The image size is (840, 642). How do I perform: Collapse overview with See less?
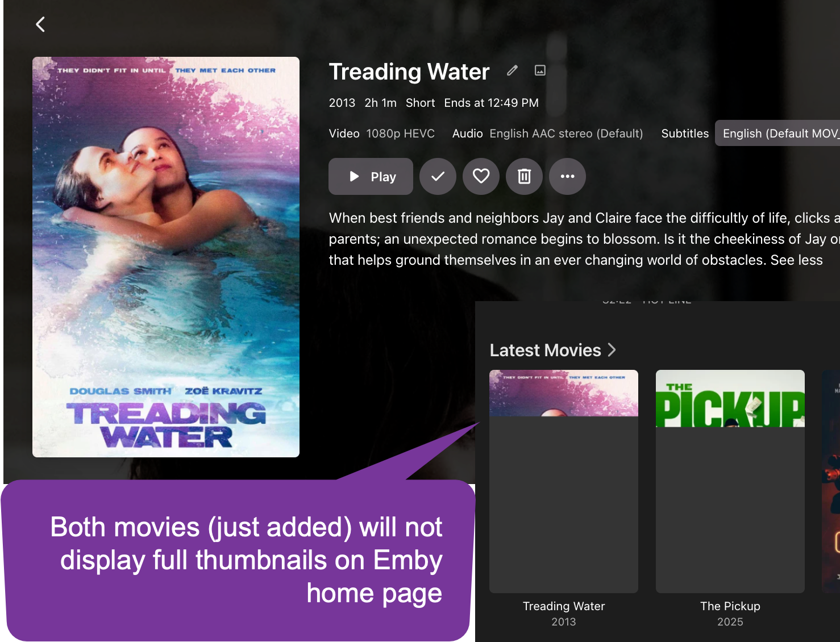796,260
